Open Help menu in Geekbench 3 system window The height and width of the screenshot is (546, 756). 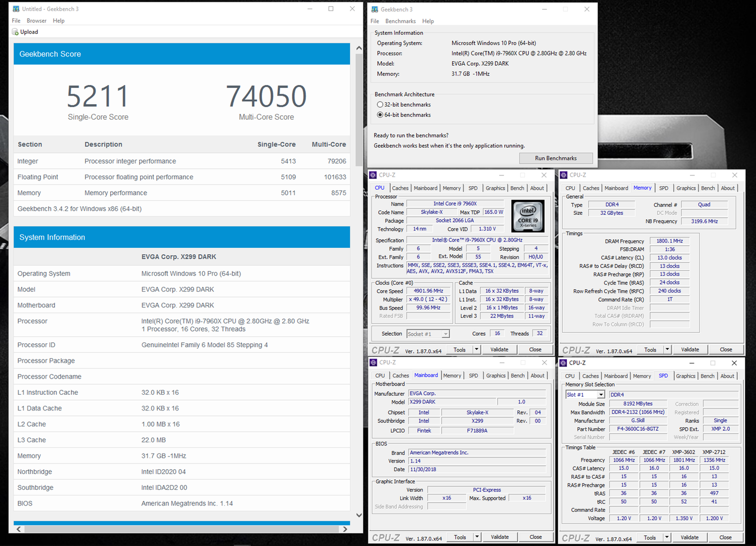point(428,21)
